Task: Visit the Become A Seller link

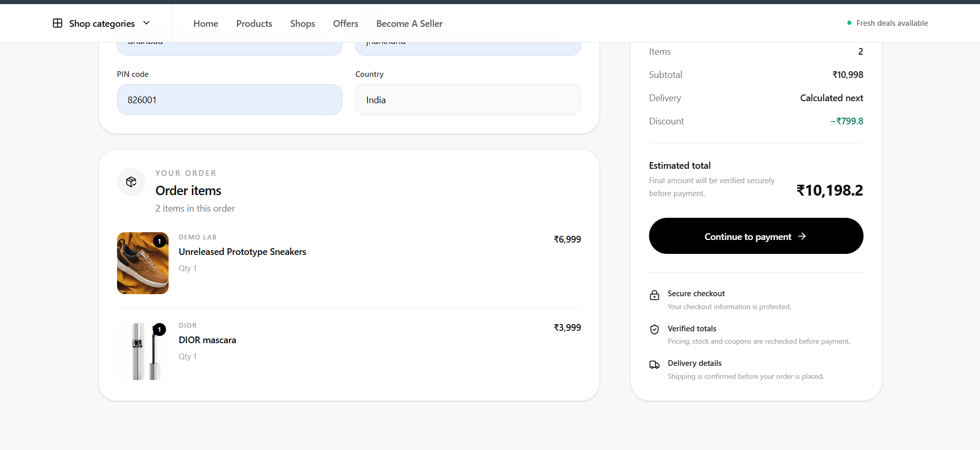Action: (409, 23)
